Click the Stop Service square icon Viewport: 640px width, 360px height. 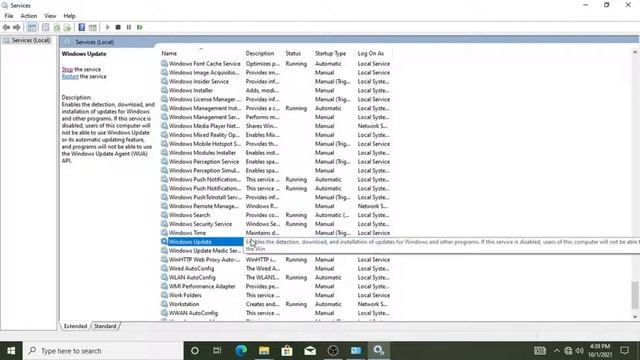(118, 27)
